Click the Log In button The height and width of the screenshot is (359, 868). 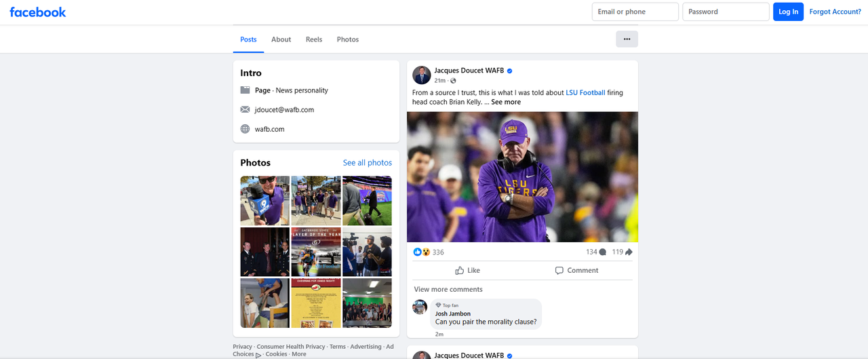[789, 12]
